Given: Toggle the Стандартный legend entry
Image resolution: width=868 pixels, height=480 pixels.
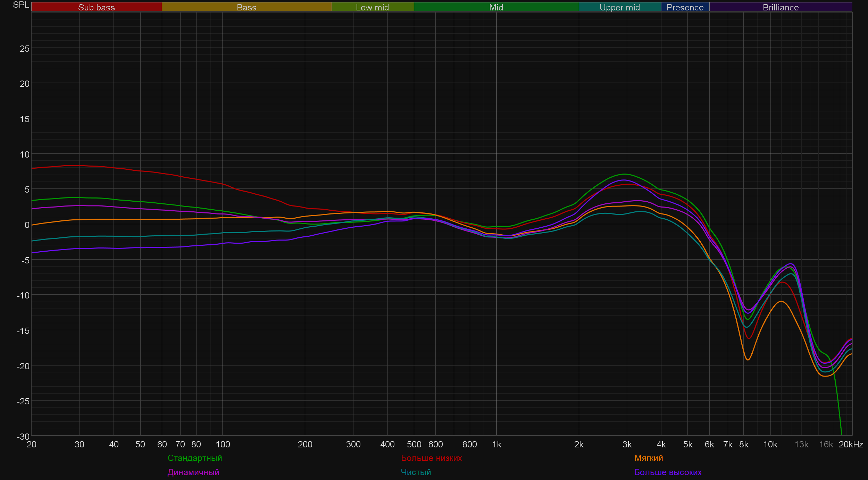Looking at the screenshot, I should click(x=195, y=458).
